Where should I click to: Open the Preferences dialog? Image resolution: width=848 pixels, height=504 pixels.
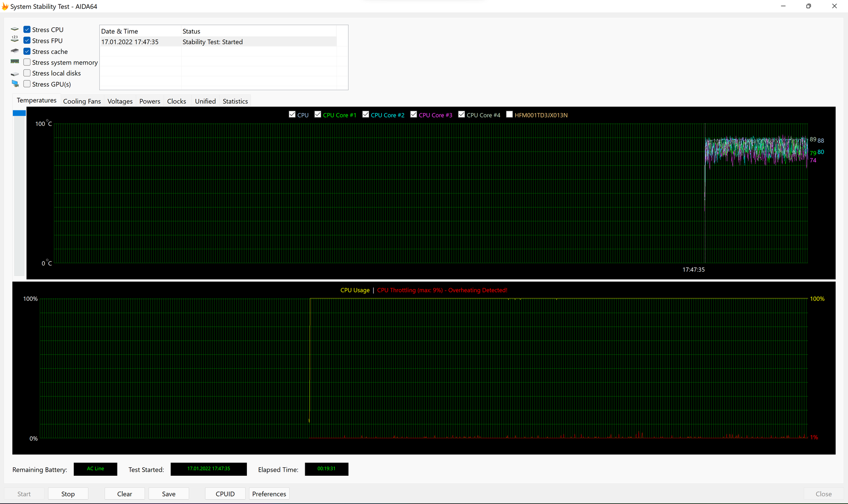click(x=269, y=493)
